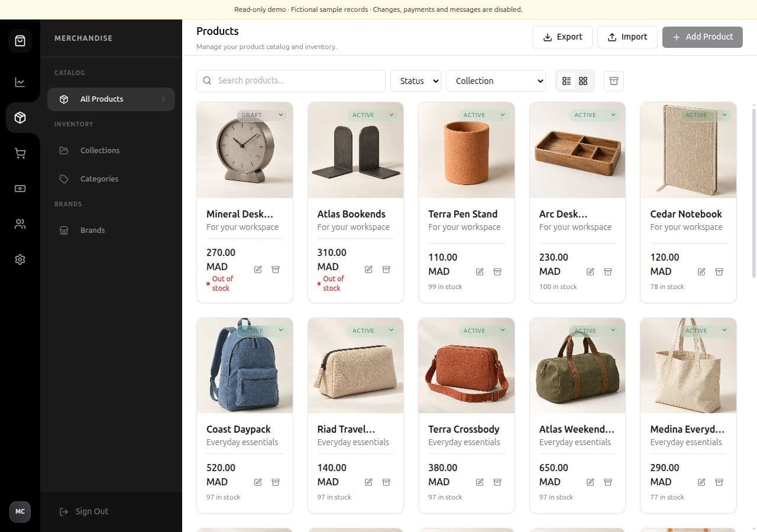Screen dimensions: 757x532
Task: Open the settings gear icon
Action: tap(20, 259)
